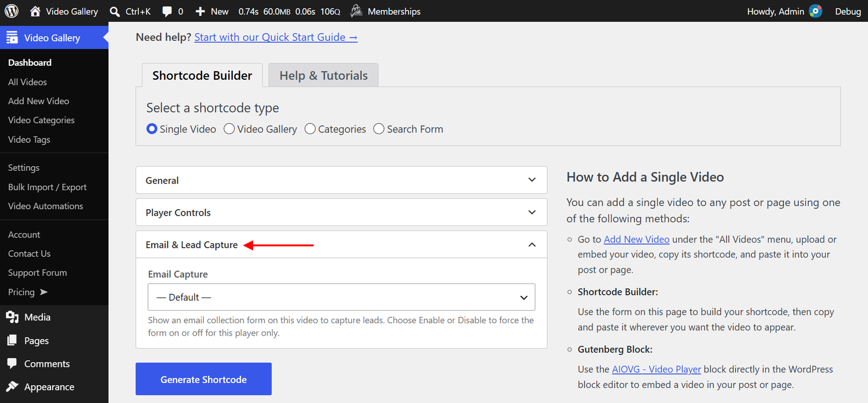Click the Video Gallery sidebar menu icon

(12, 37)
